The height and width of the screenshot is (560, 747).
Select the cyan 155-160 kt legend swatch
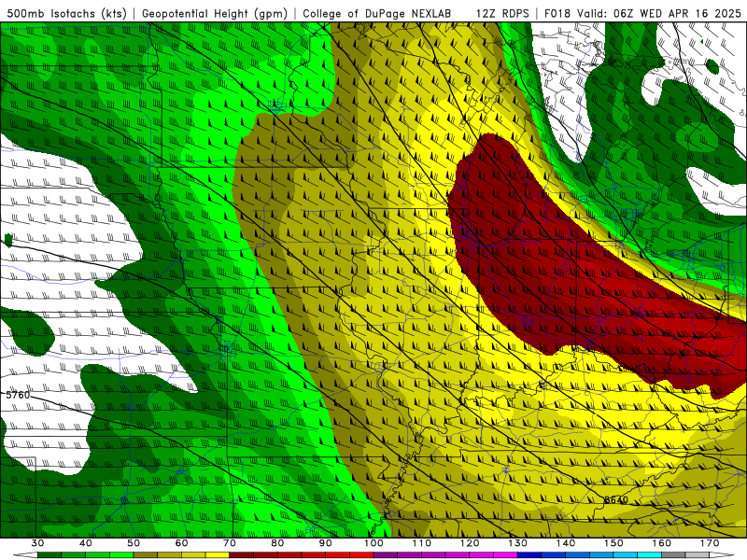[650, 555]
